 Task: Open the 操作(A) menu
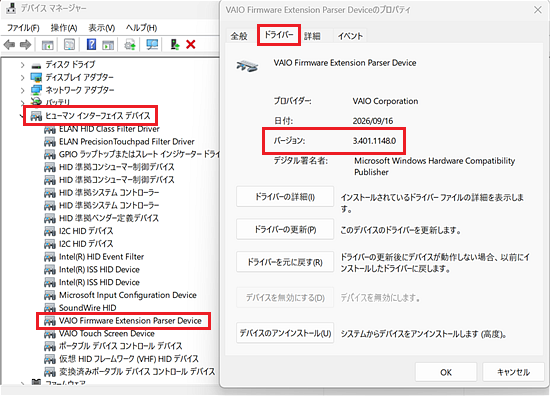tap(63, 28)
